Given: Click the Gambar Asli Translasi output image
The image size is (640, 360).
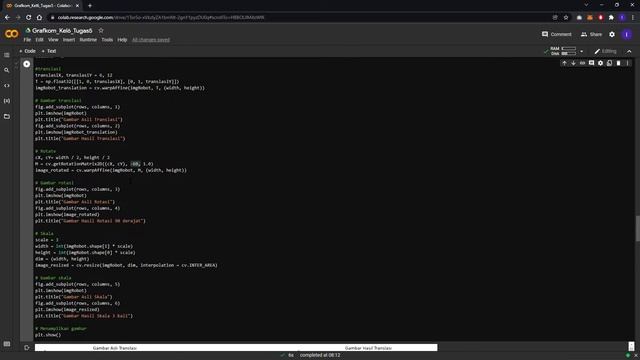Looking at the screenshot, I should point(114,348).
